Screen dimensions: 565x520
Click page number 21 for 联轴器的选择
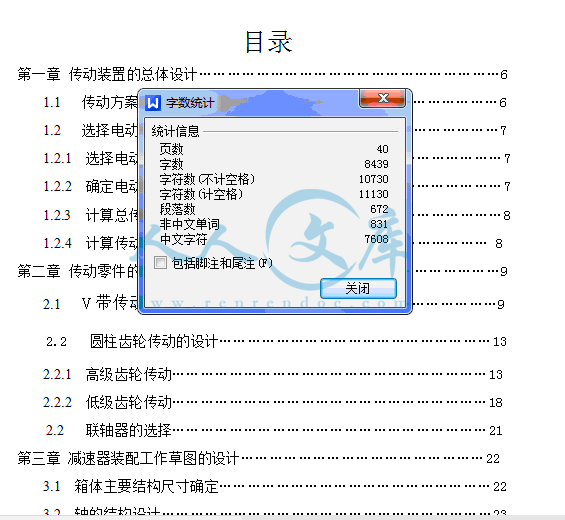click(x=495, y=431)
